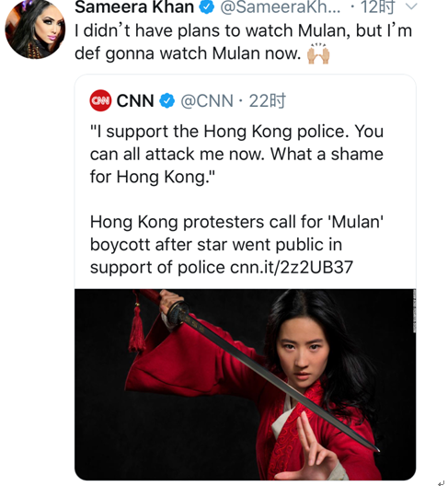Open the CNN account name

135,100
